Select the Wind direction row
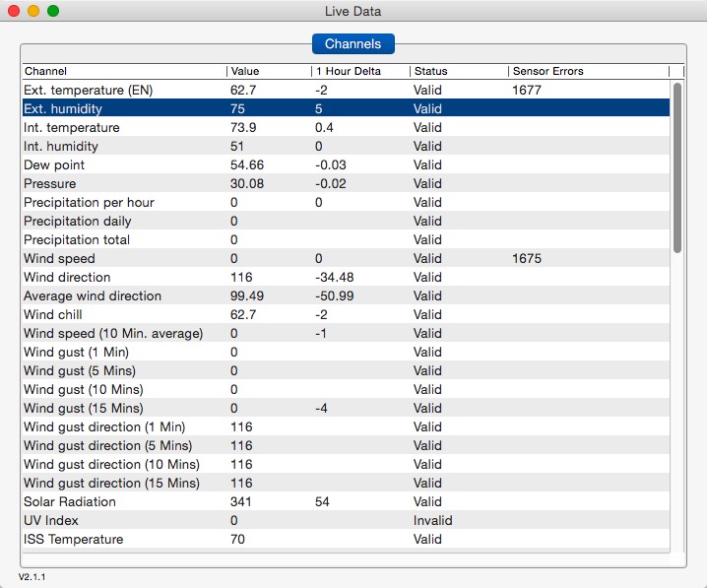Screen dimensions: 707x588 [x=346, y=278]
